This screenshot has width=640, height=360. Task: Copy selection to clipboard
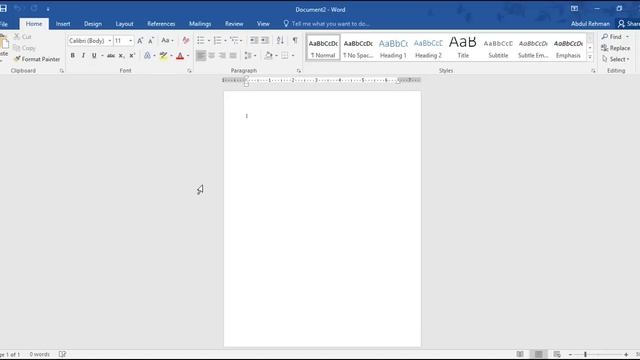(x=24, y=48)
